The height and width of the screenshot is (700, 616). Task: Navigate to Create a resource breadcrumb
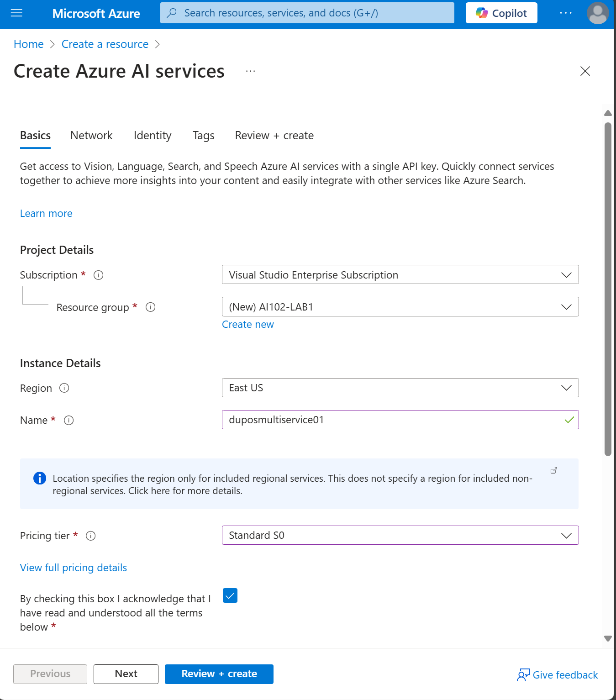point(105,44)
